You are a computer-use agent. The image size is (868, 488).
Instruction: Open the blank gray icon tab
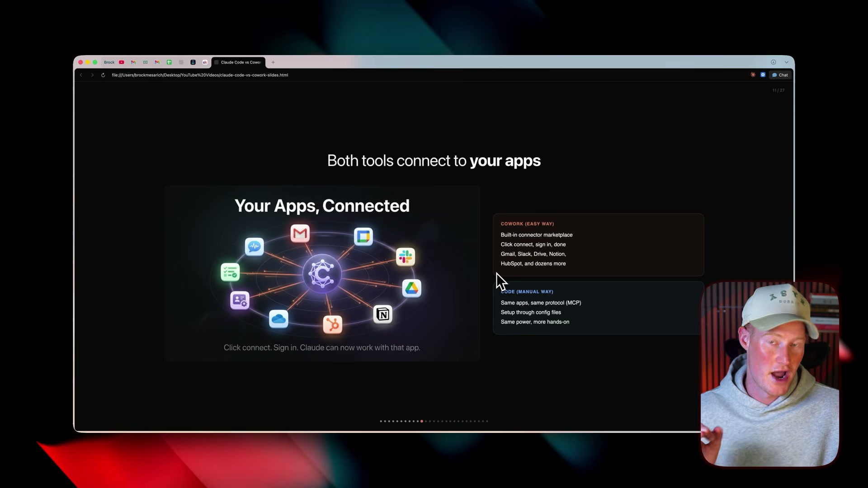tap(181, 62)
